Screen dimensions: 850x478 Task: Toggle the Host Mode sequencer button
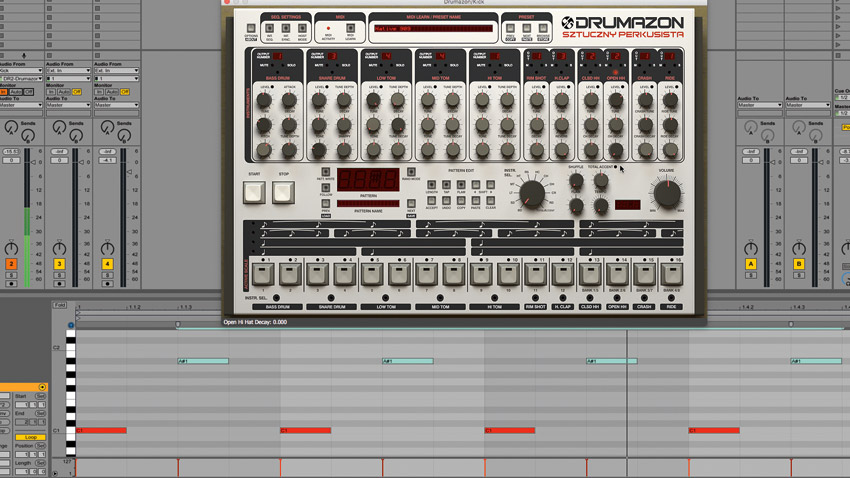tap(302, 28)
